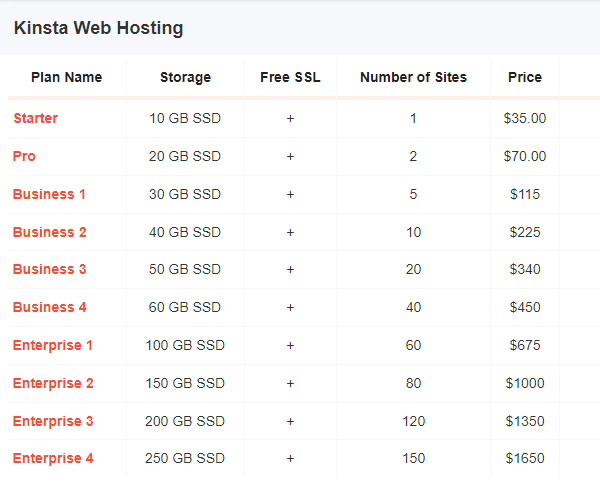Select the $1650 price cell

525,458
